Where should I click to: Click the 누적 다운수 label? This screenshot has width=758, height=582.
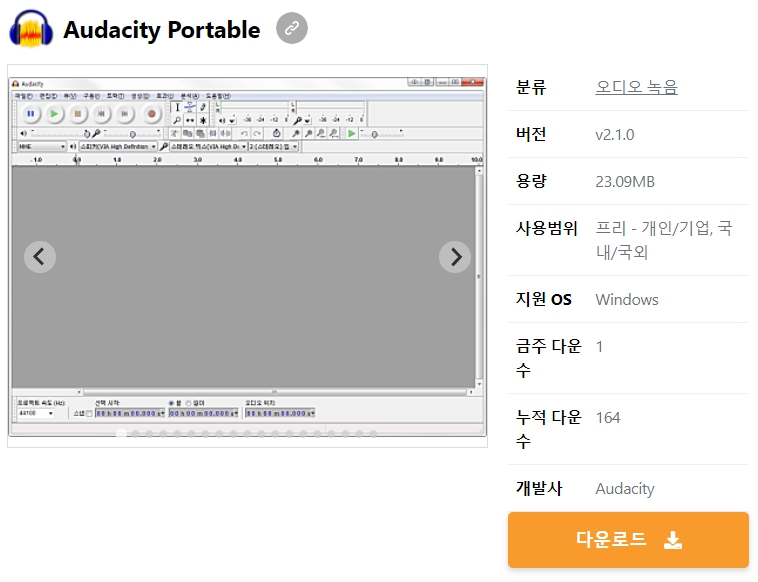pyautogui.click(x=548, y=429)
